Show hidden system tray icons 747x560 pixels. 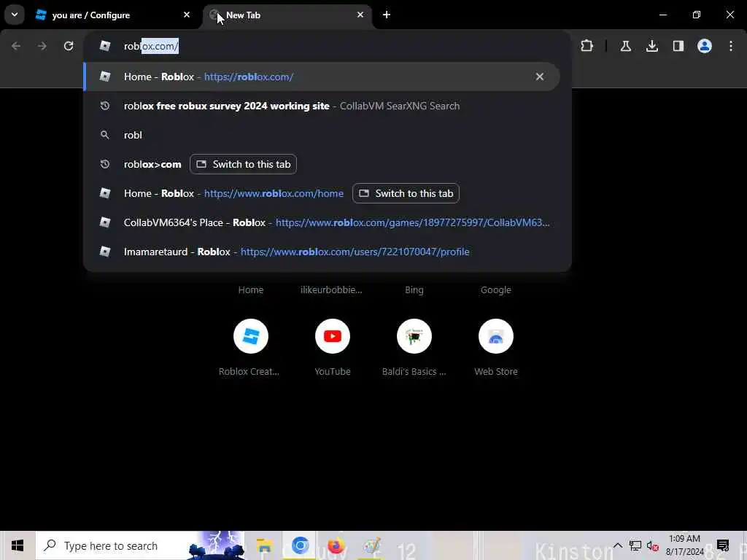[617, 545]
